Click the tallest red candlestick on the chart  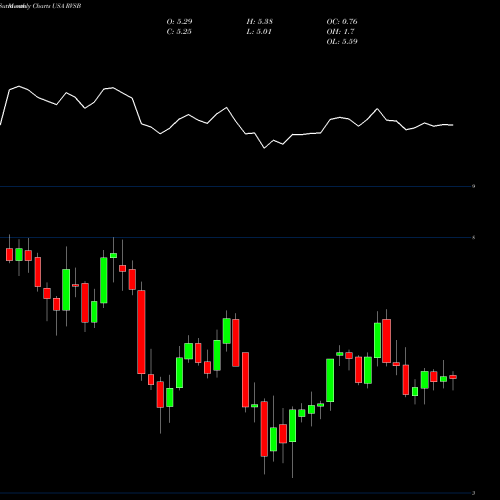[x=141, y=332]
